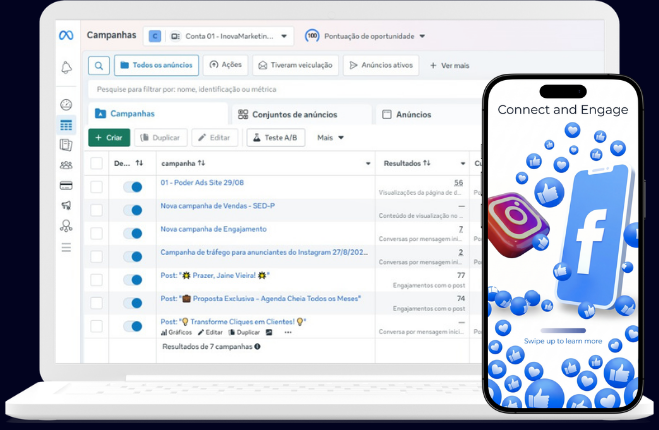
Task: Open the campanha column dropdown arrow
Action: click(x=368, y=164)
